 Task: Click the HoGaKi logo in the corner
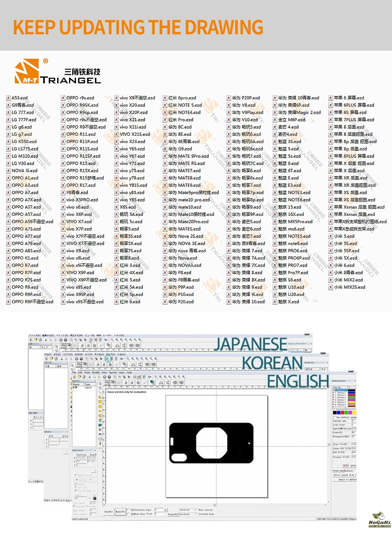(379, 520)
